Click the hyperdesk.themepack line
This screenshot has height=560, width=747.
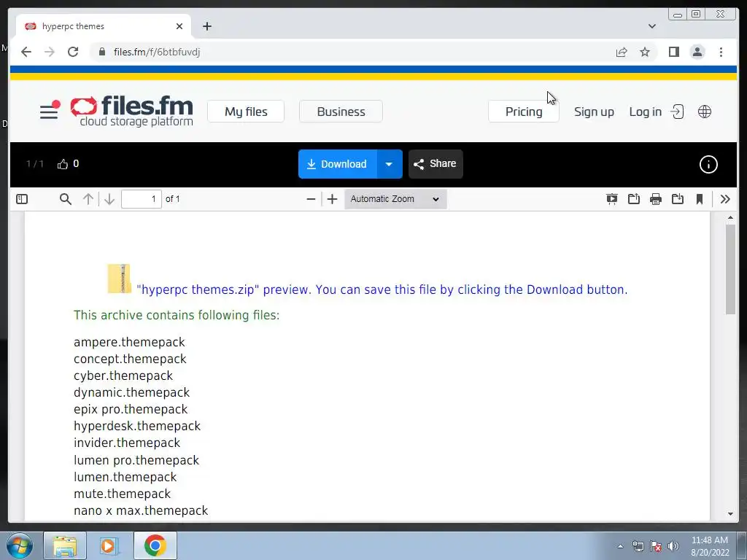(x=137, y=426)
